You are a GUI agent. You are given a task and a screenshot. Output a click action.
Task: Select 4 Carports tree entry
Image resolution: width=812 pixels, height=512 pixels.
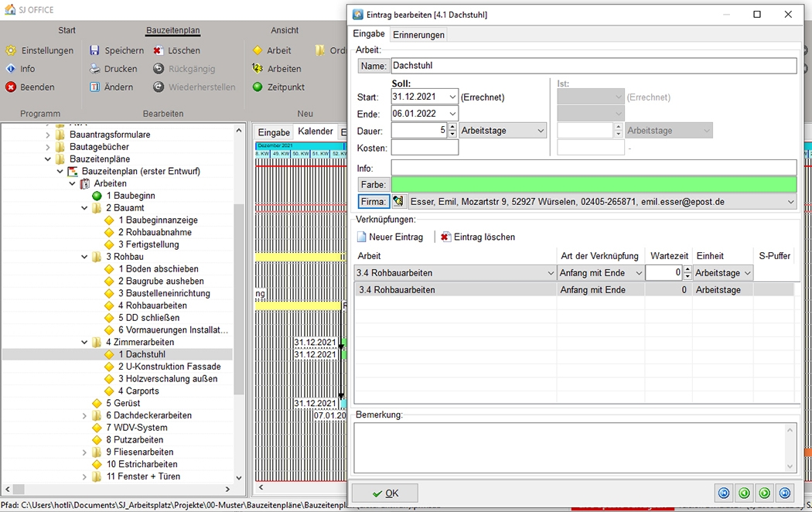[x=138, y=391]
